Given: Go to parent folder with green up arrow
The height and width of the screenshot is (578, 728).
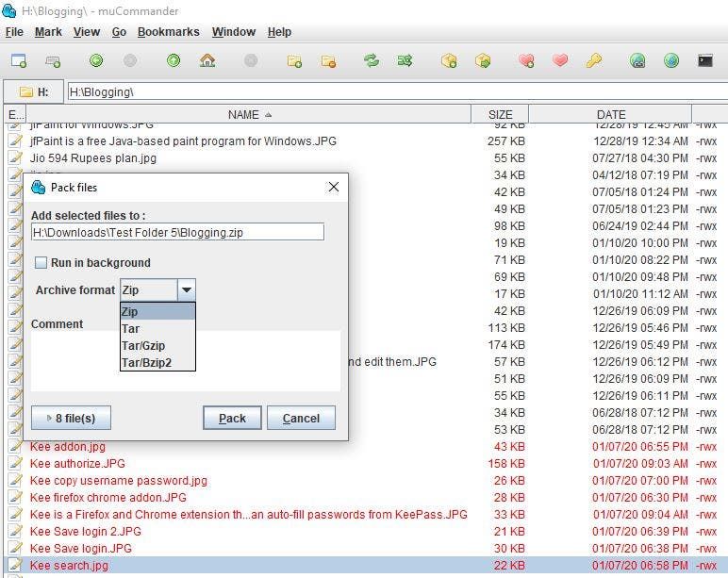Looking at the screenshot, I should coord(174,61).
